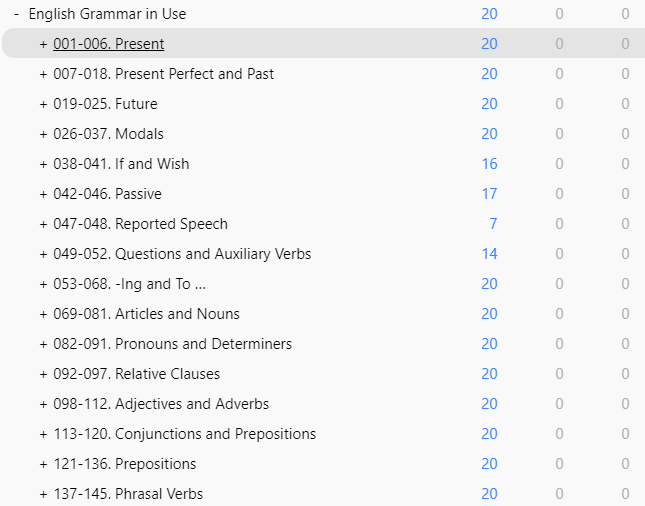This screenshot has height=506, width=645.
Task: Open the 098-112. Adjectives and Adverbs deck
Action: (x=161, y=404)
